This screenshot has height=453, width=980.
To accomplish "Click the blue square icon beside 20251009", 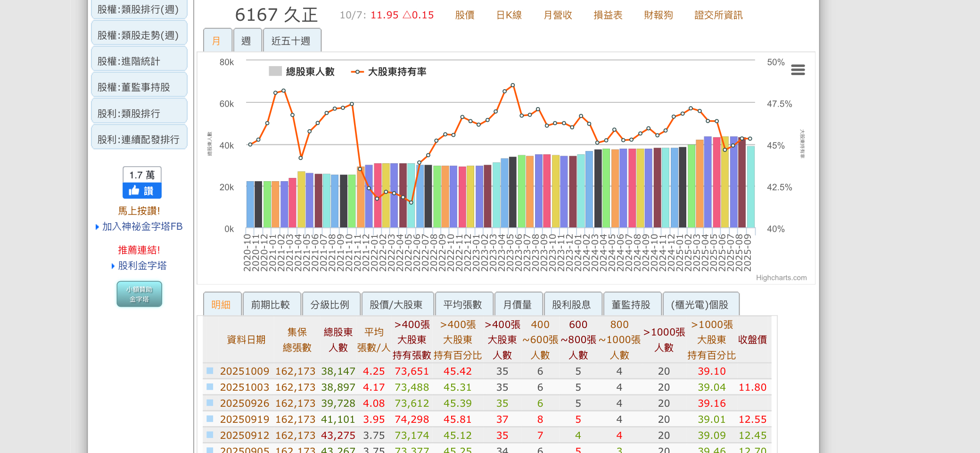I will pyautogui.click(x=210, y=371).
